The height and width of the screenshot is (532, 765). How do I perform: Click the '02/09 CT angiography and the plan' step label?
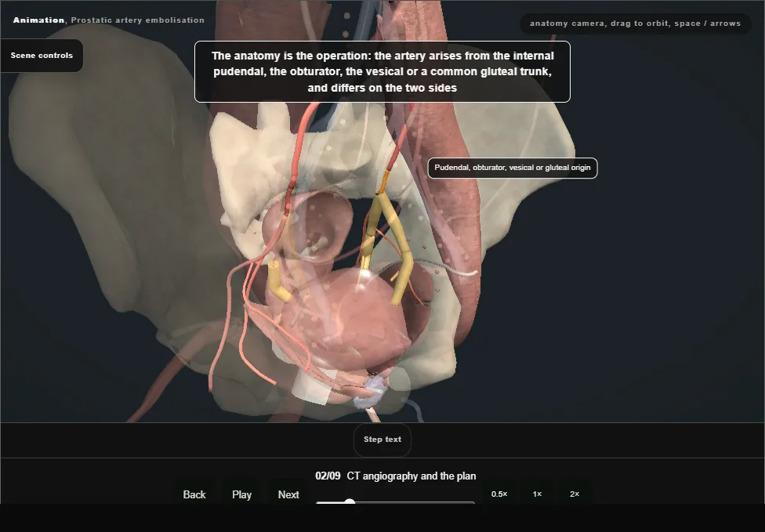tap(396, 476)
